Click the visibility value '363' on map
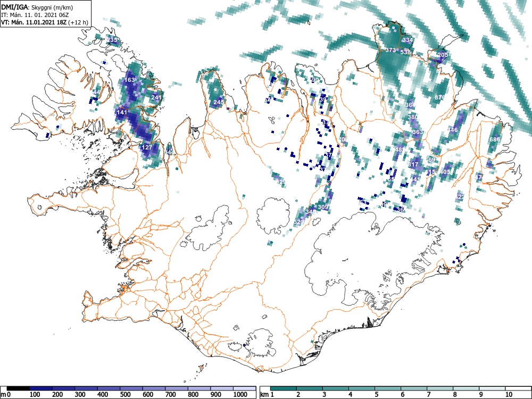The height and width of the screenshot is (399, 532). (x=418, y=132)
